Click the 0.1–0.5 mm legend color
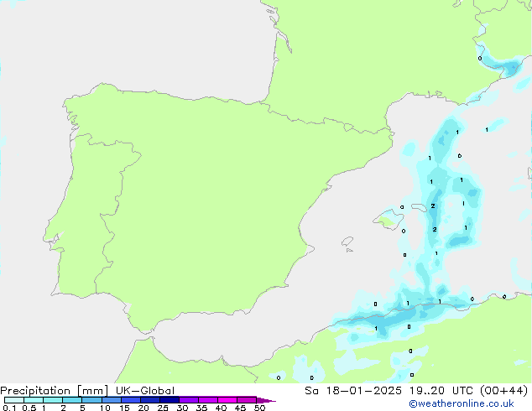The width and height of the screenshot is (532, 411). point(14,400)
